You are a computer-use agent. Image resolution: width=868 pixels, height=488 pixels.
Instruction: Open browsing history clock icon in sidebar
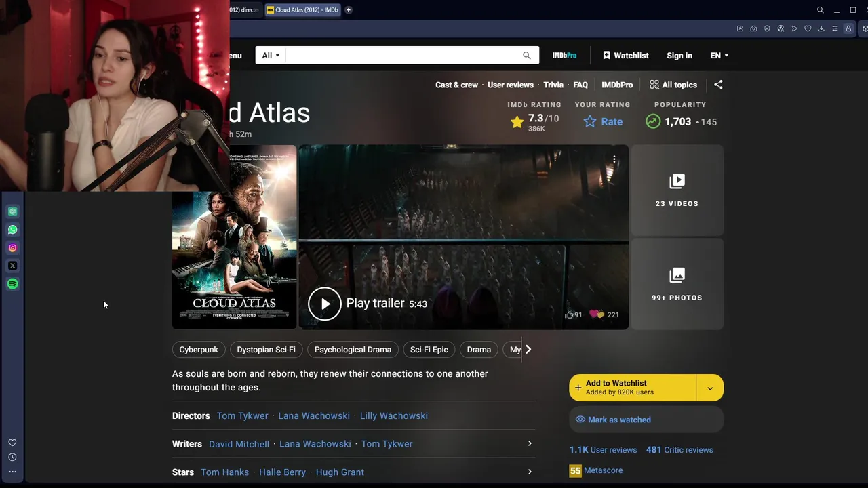[x=12, y=457]
